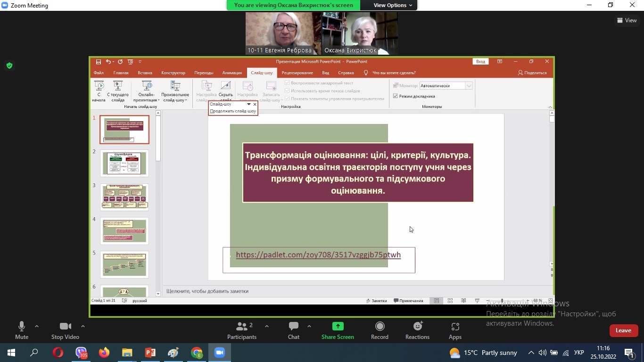Image resolution: width=644 pixels, height=362 pixels.
Task: Select slide 4 thumbnail
Action: (124, 230)
